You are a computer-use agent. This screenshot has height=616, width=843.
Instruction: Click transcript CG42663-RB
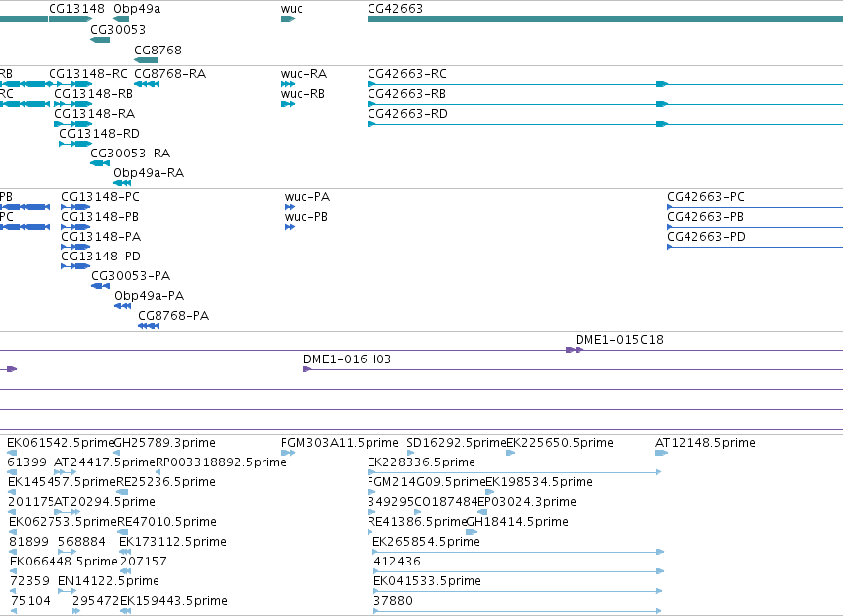pyautogui.click(x=406, y=93)
